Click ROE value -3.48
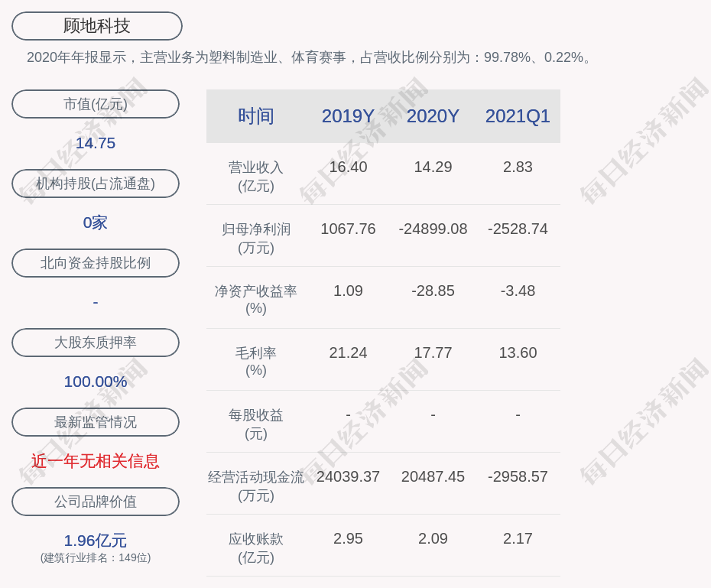This screenshot has height=588, width=711. 518,291
